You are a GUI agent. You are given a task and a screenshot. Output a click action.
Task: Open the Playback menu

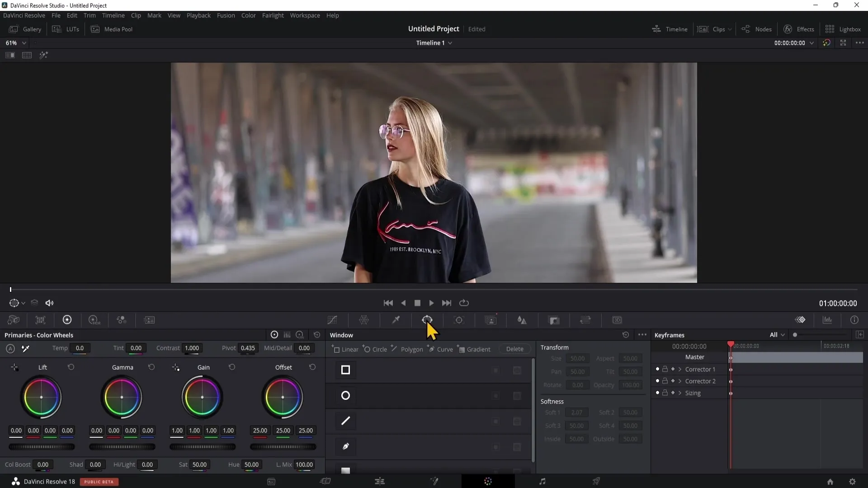click(x=198, y=15)
